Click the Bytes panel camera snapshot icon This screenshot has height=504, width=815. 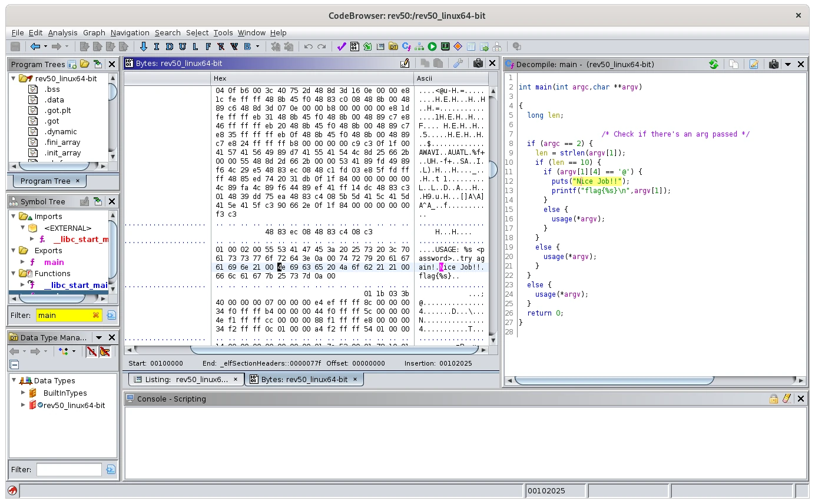[478, 63]
